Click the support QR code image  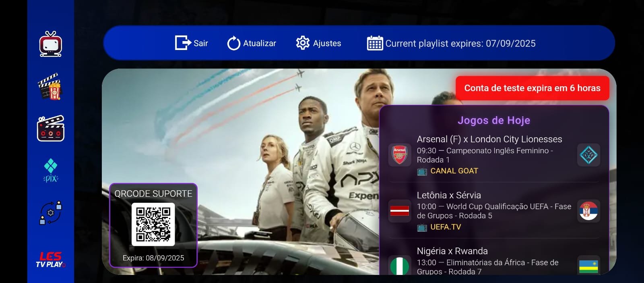pos(153,224)
